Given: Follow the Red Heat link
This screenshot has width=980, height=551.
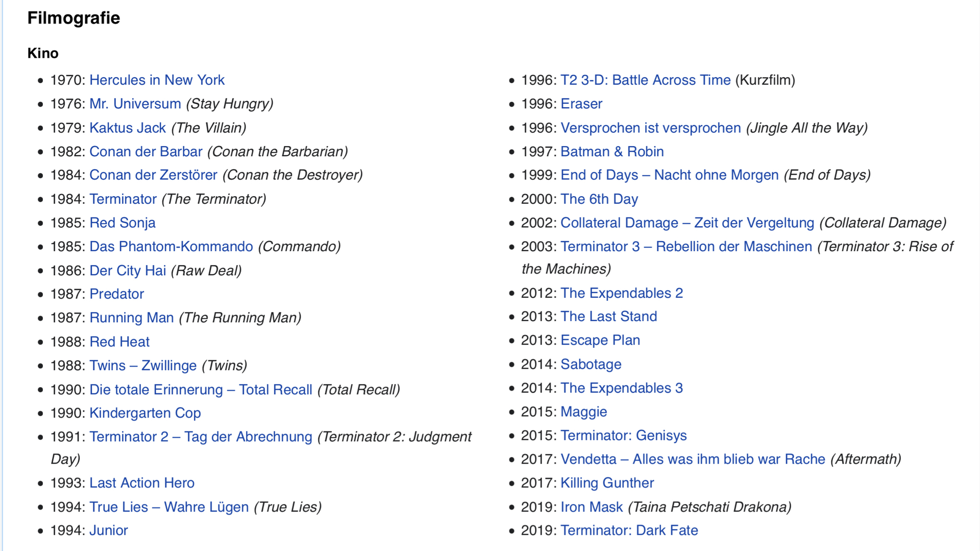Looking at the screenshot, I should (x=119, y=342).
